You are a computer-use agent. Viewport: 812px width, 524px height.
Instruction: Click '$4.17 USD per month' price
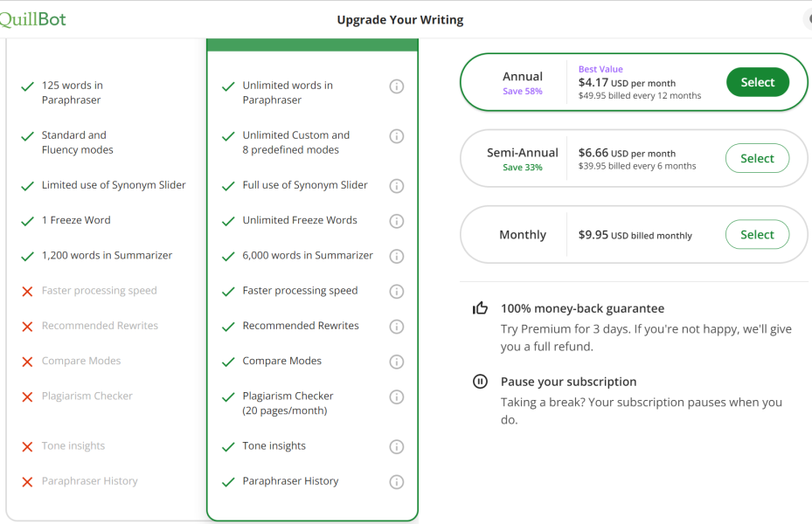pyautogui.click(x=627, y=83)
